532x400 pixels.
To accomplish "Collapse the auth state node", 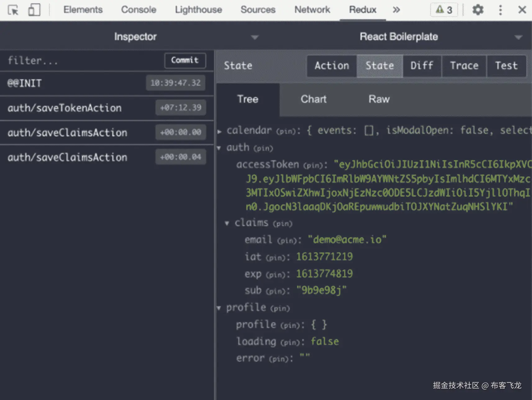I will click(x=219, y=148).
